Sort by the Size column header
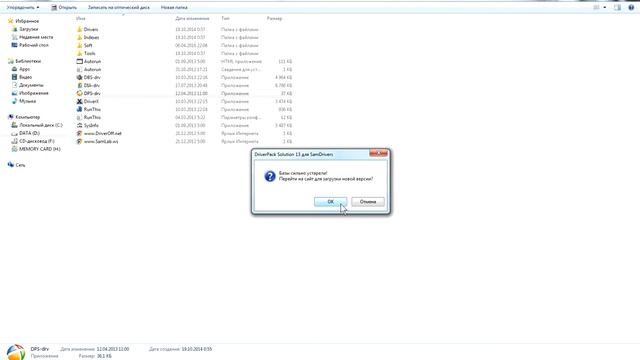 click(274, 18)
